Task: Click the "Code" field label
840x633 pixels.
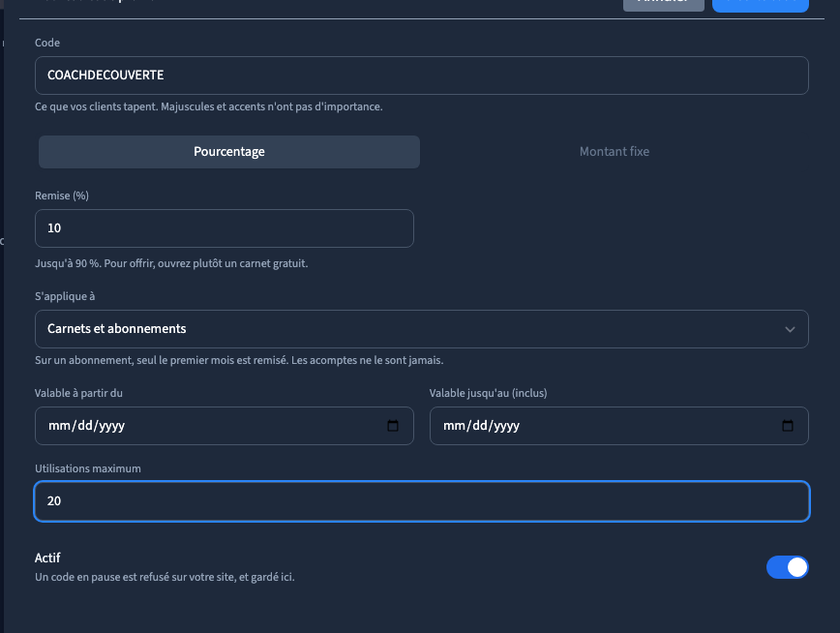Action: click(47, 43)
